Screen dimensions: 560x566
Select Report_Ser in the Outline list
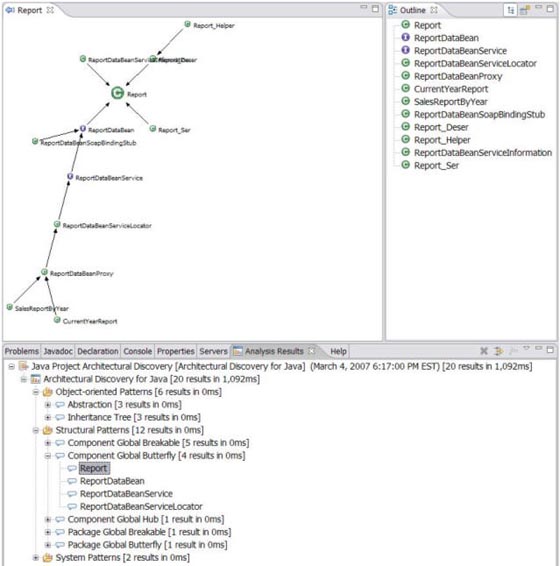[436, 165]
